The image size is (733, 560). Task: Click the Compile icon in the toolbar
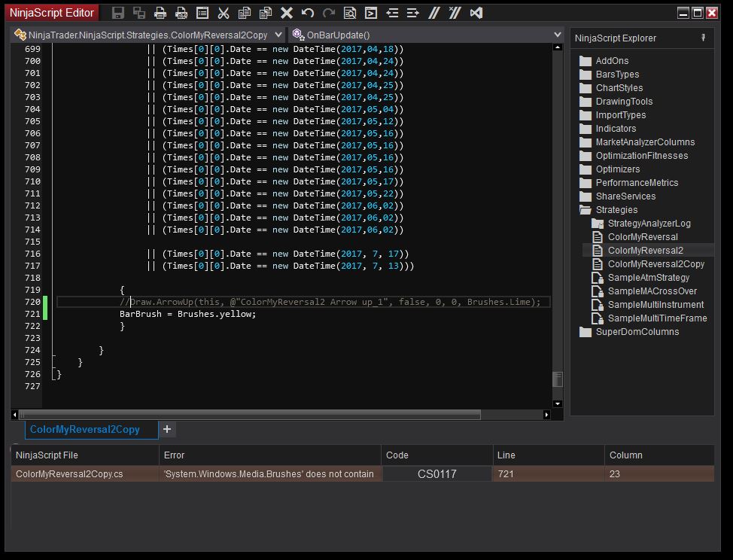pyautogui.click(x=371, y=13)
